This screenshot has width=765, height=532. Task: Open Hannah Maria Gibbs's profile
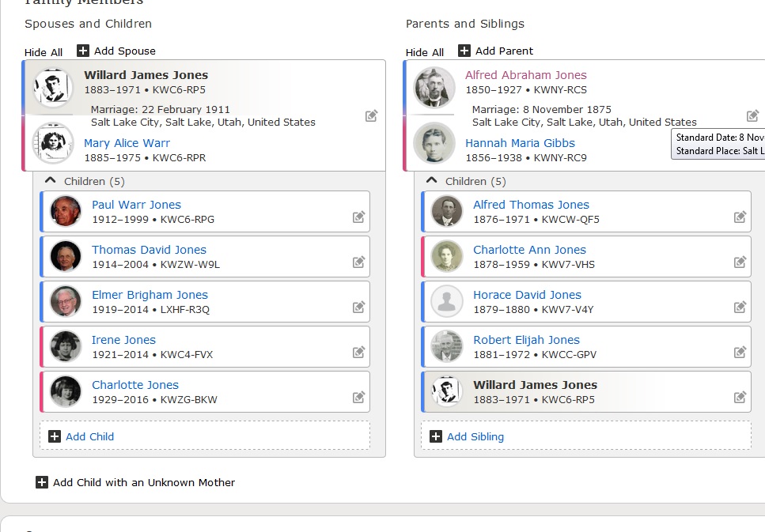click(x=520, y=143)
